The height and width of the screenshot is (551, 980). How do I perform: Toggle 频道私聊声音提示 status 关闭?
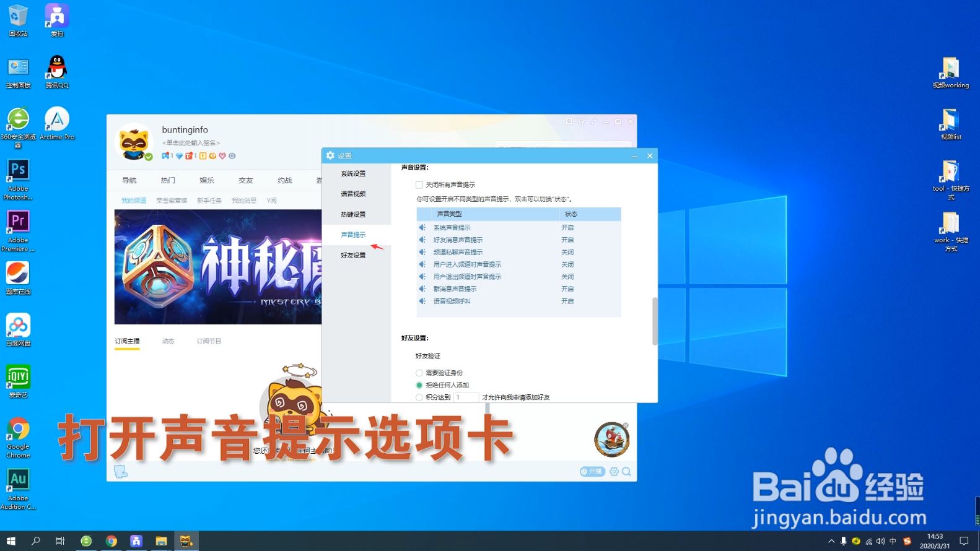[567, 252]
